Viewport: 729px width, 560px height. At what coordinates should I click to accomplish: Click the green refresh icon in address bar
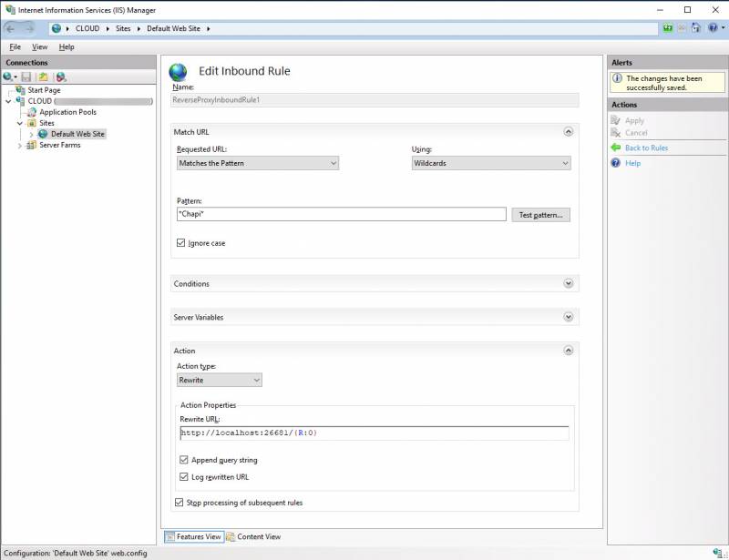tap(668, 28)
